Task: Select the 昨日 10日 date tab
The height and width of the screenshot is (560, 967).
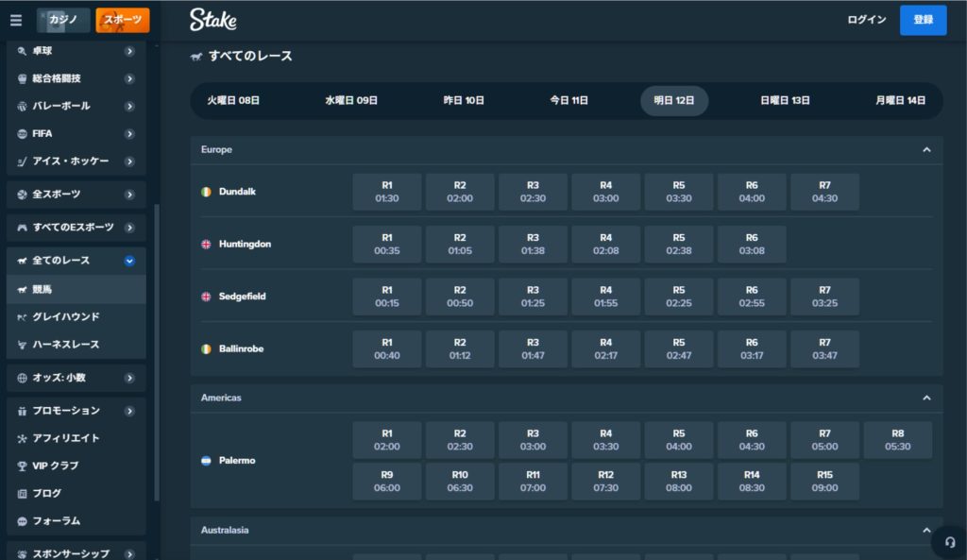Action: (x=464, y=100)
